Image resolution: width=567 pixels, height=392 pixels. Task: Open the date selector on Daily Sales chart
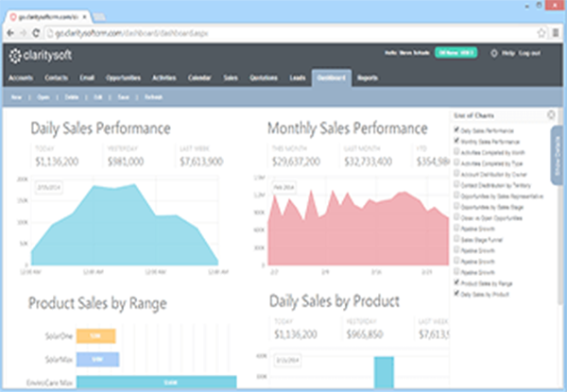click(x=47, y=188)
